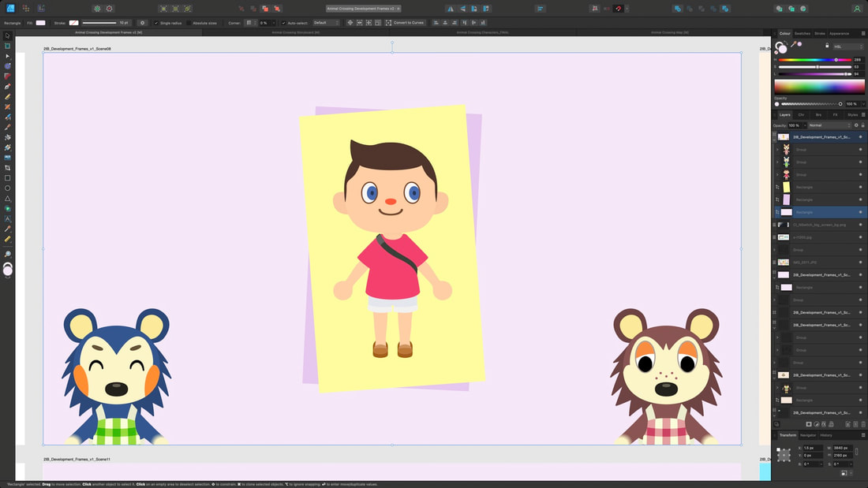Screen dimensions: 868x488
Task: Click the colour picker eyedropper icon
Action: [x=793, y=44]
